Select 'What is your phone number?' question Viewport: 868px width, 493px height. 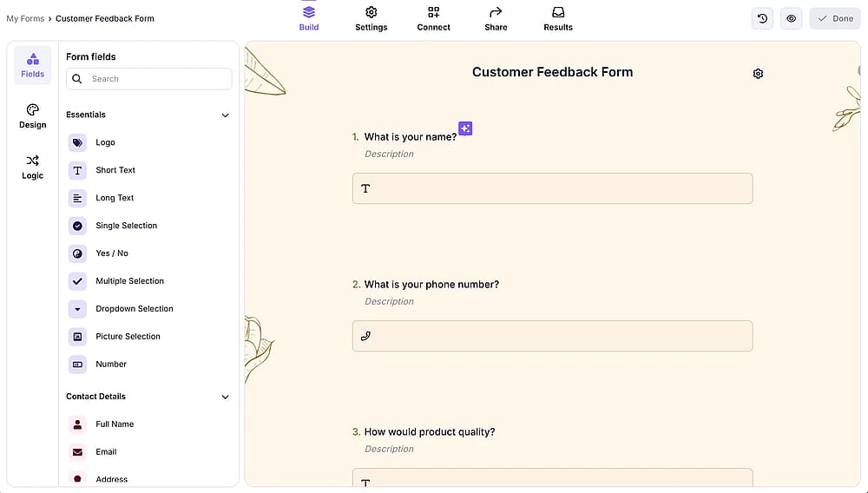431,285
